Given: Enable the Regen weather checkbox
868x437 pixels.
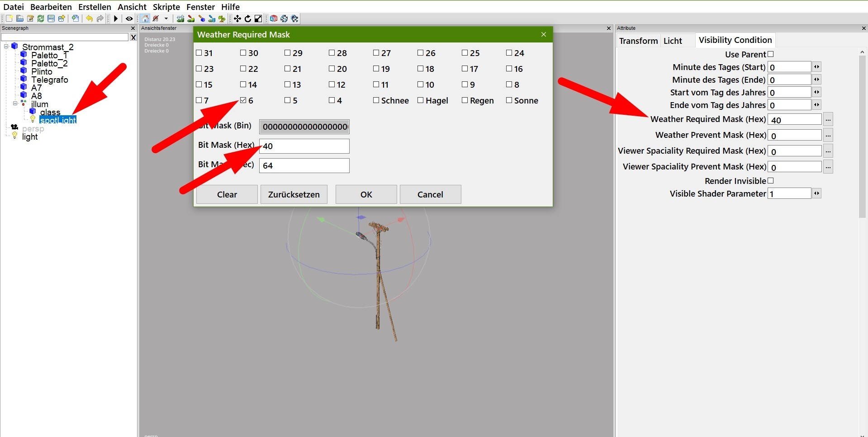Looking at the screenshot, I should 465,100.
